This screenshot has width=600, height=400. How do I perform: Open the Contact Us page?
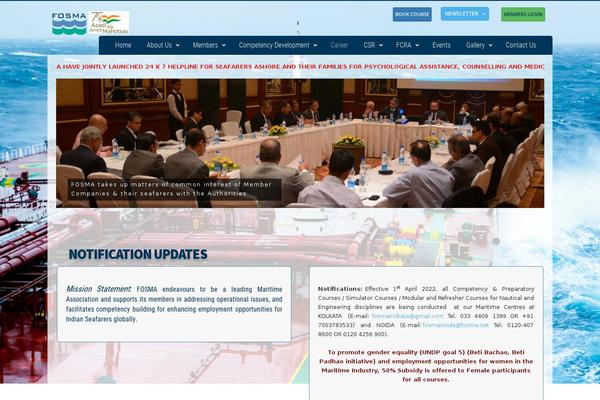coord(520,45)
